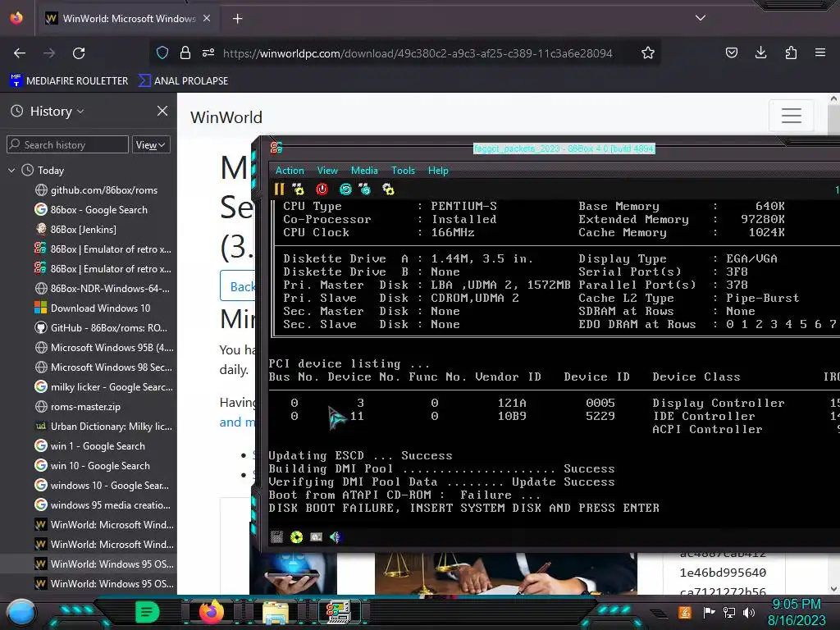Open a new Firefox tab

tap(237, 19)
